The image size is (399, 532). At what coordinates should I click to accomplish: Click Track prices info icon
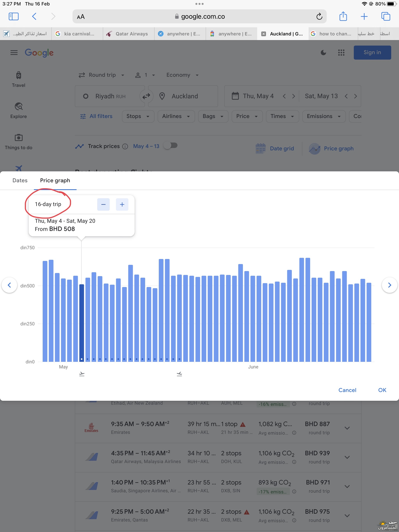(125, 146)
